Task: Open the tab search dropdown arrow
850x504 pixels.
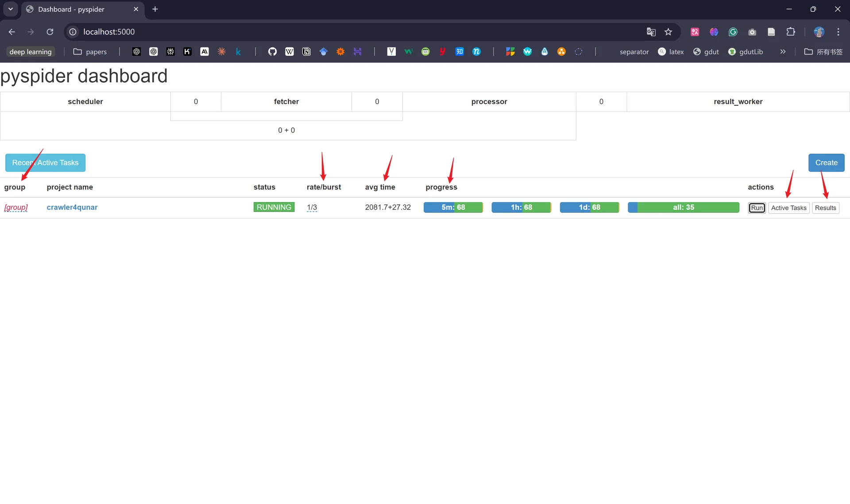Action: pos(11,9)
